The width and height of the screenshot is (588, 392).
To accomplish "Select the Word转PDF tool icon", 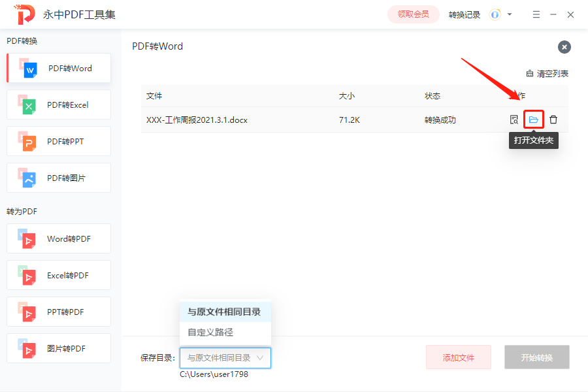I will tap(29, 238).
